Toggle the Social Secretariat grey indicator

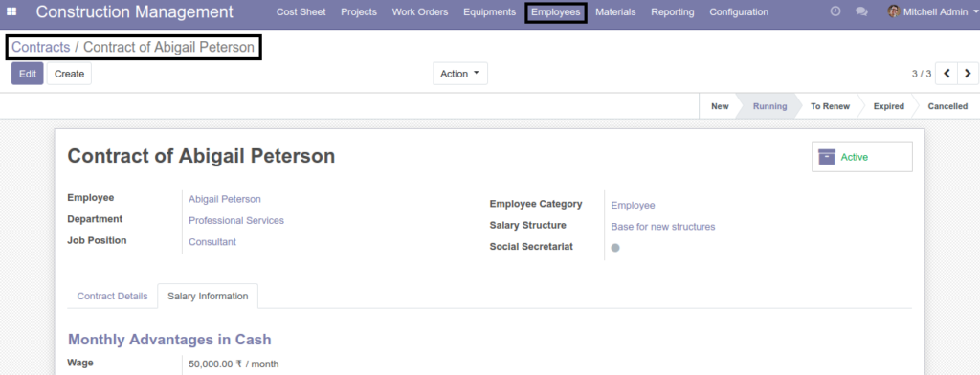tap(615, 248)
